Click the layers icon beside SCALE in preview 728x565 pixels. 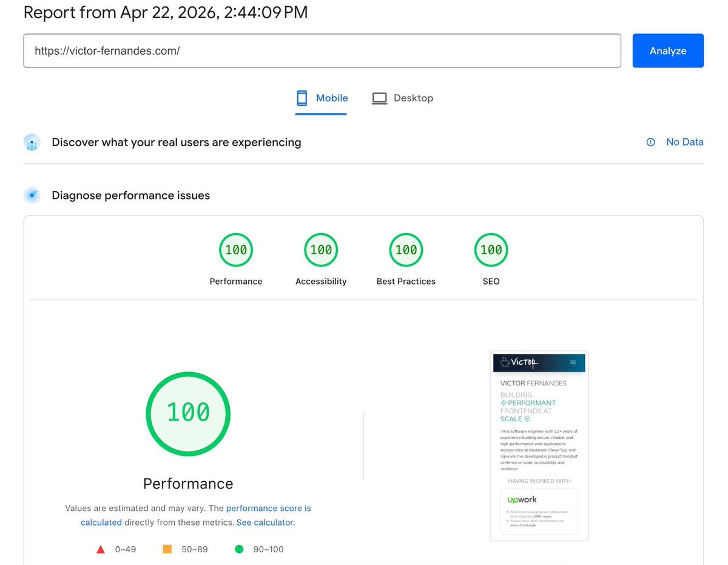click(527, 419)
